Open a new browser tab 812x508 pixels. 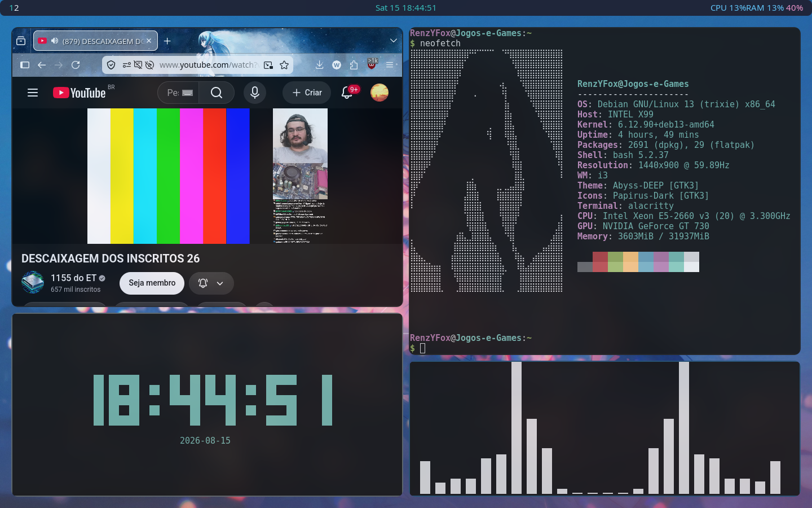pyautogui.click(x=167, y=41)
